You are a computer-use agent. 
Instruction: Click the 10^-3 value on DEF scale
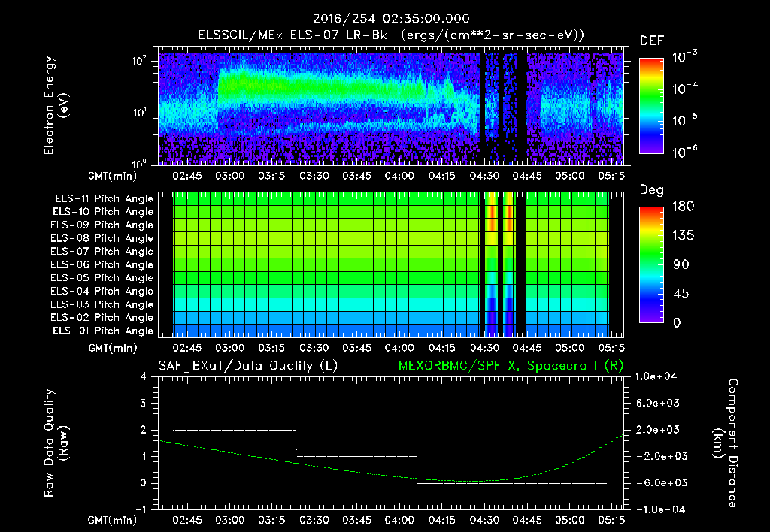point(684,57)
